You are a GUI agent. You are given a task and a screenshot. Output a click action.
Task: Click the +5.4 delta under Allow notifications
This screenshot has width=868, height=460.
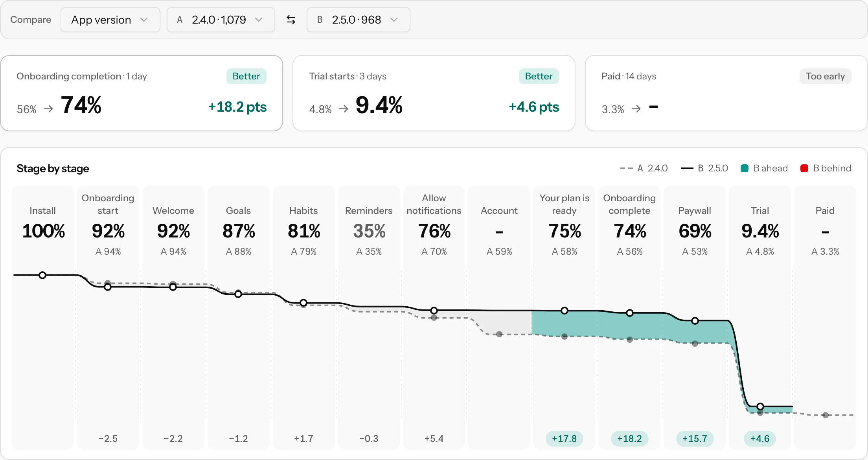(434, 438)
